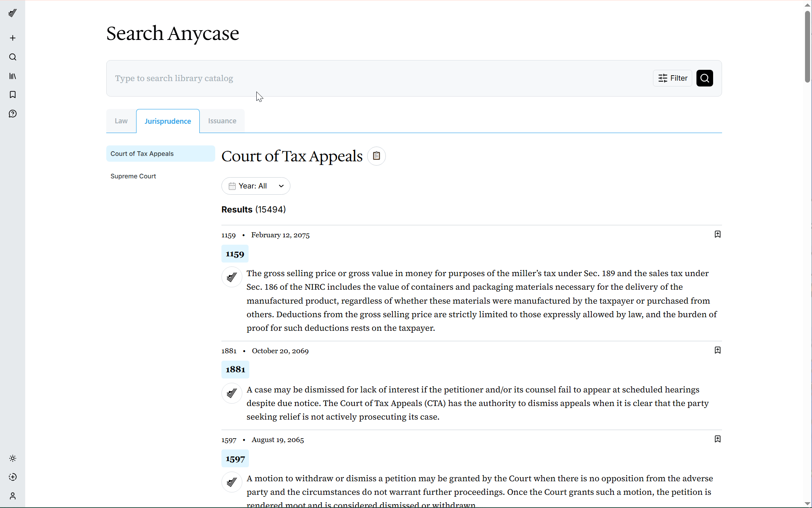Bookmark case 1881 result
The height and width of the screenshot is (508, 812).
(x=717, y=350)
